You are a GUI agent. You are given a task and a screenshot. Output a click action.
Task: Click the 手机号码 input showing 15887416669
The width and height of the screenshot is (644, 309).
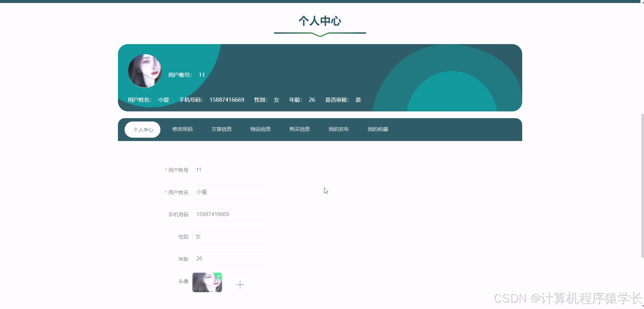[229, 214]
